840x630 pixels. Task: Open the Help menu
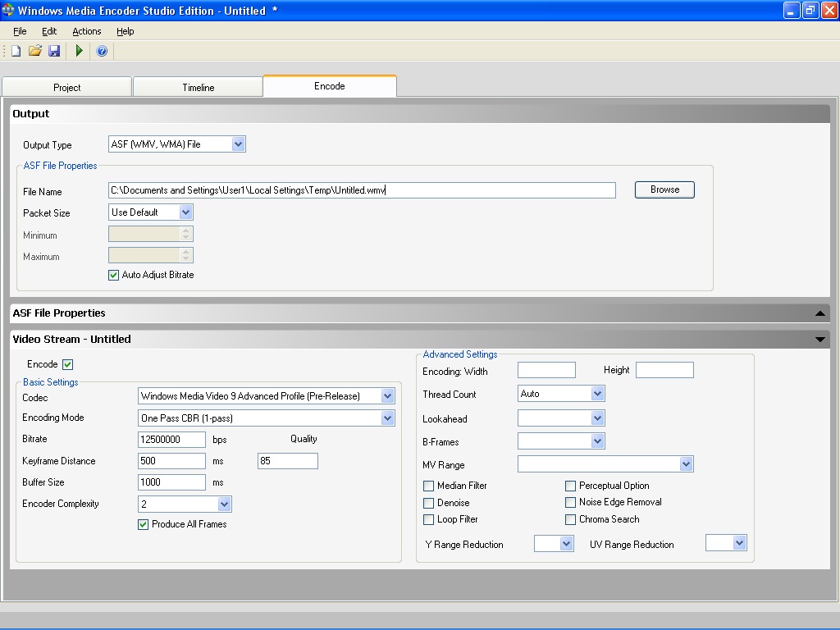pyautogui.click(x=126, y=31)
